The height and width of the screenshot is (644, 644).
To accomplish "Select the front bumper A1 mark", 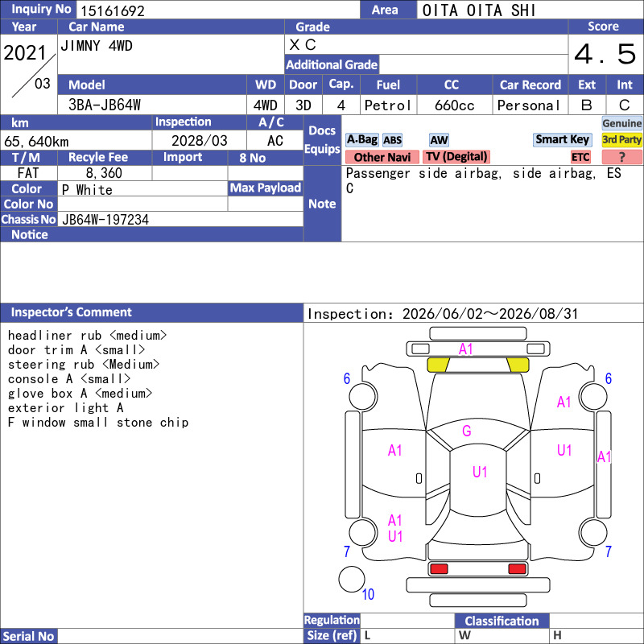I will (466, 349).
